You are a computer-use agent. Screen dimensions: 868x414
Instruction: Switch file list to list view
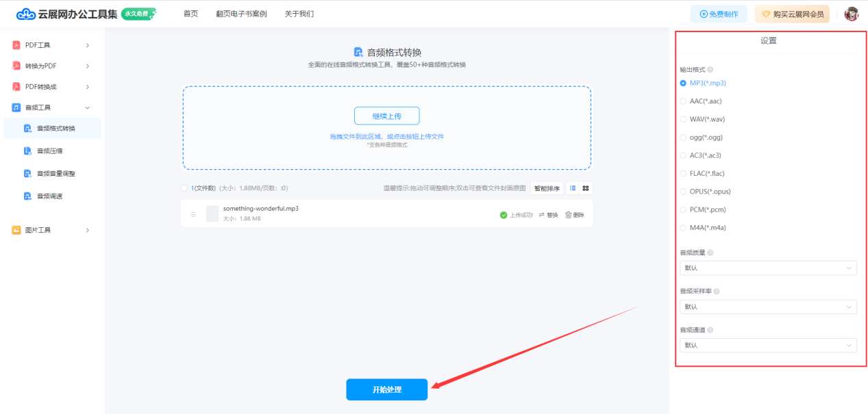tap(573, 188)
